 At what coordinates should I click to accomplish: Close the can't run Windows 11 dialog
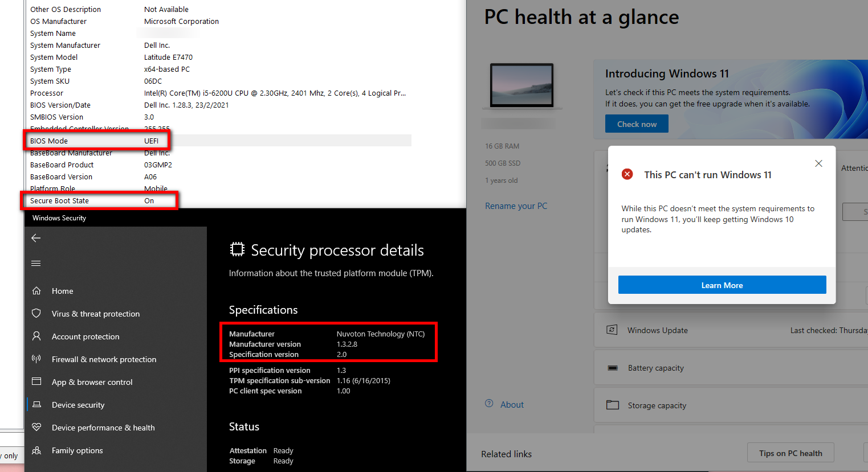818,163
